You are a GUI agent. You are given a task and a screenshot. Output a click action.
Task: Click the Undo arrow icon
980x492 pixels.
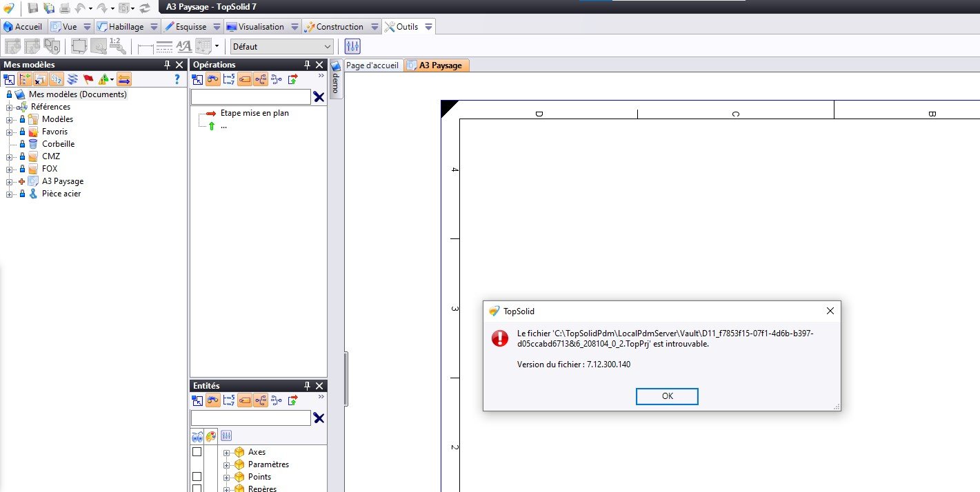pyautogui.click(x=80, y=8)
